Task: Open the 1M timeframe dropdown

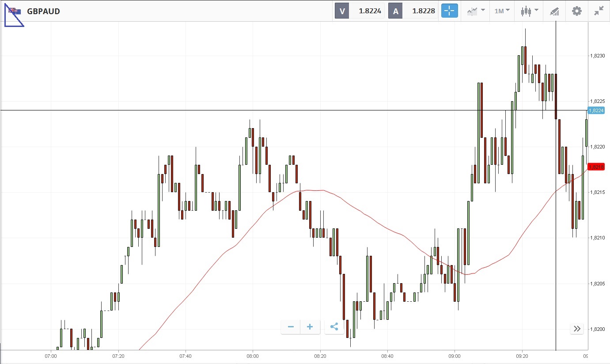Action: (502, 11)
